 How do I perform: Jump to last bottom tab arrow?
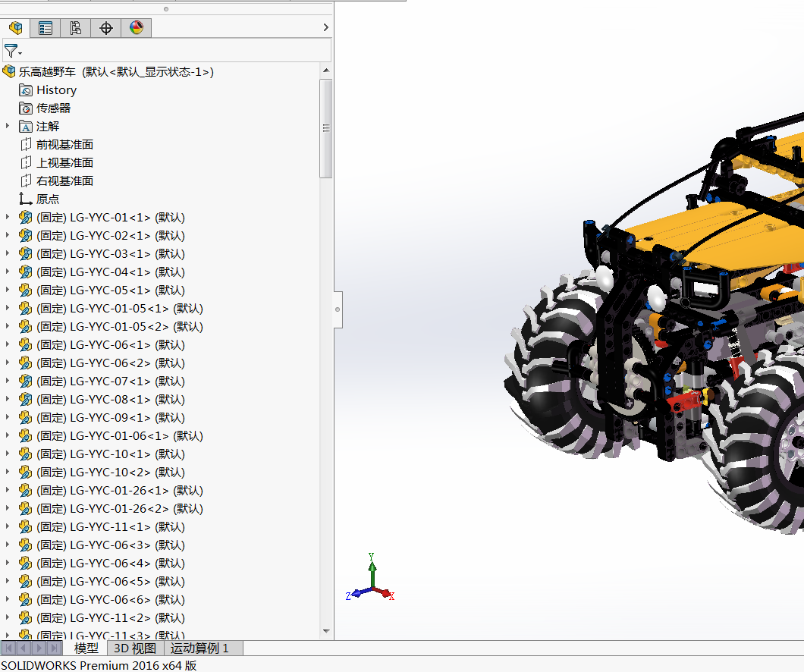click(x=55, y=648)
